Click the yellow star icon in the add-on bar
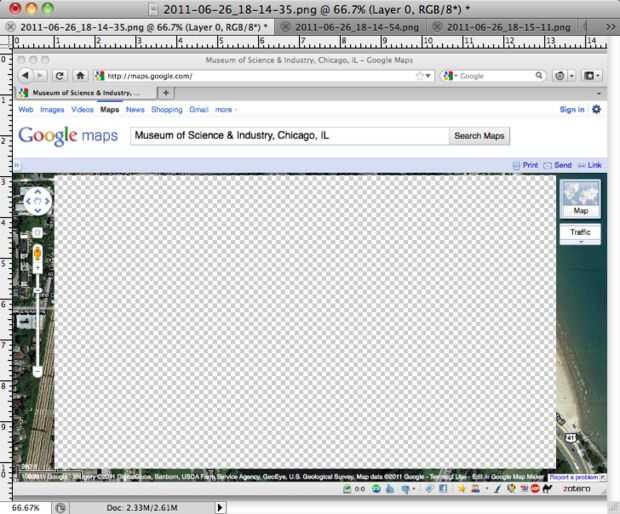620x514 pixels. pos(461,489)
